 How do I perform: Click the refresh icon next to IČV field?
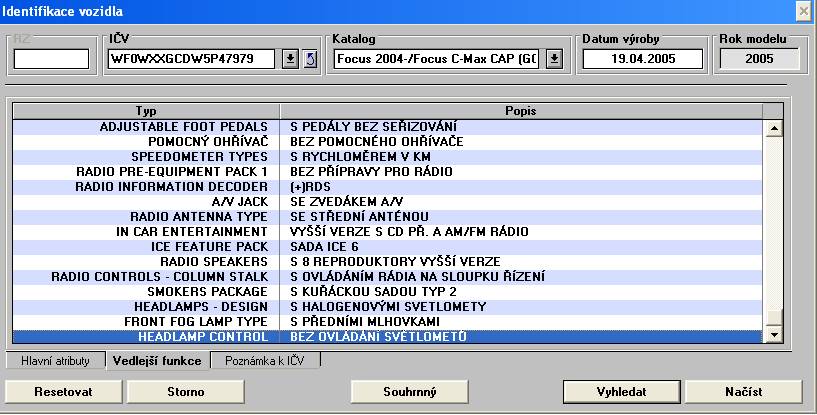310,59
